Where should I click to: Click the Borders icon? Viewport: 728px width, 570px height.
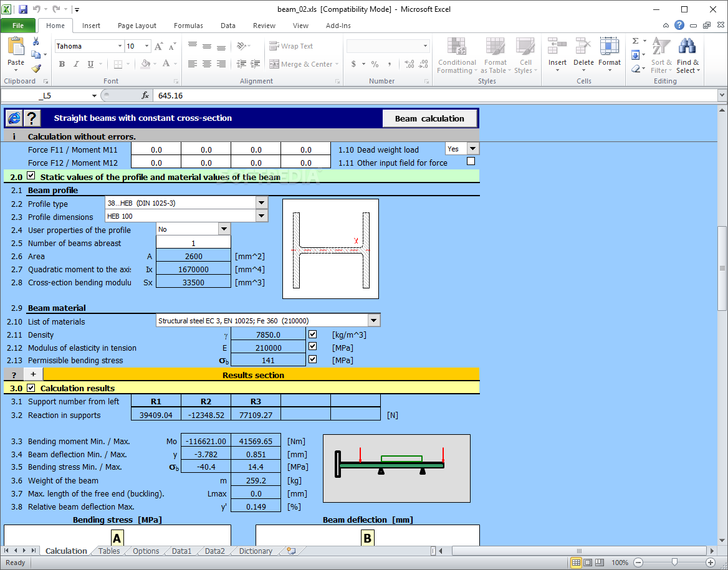[118, 64]
